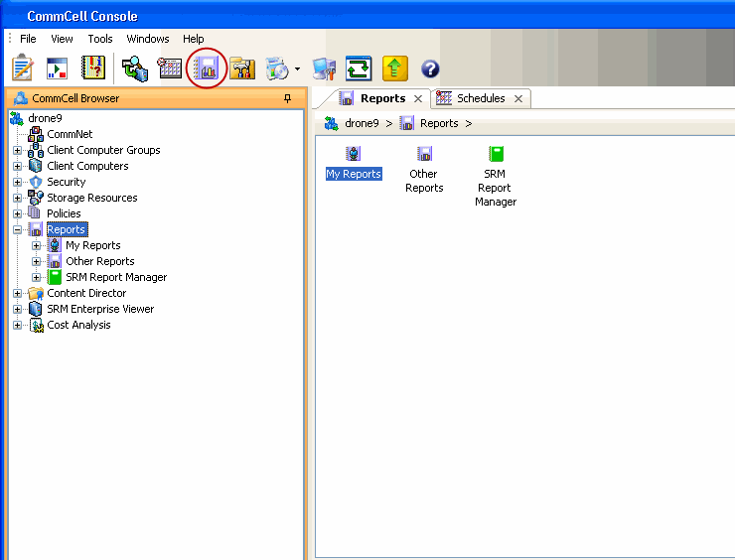
Task: Expand the Cost Analysis node
Action: tap(17, 326)
